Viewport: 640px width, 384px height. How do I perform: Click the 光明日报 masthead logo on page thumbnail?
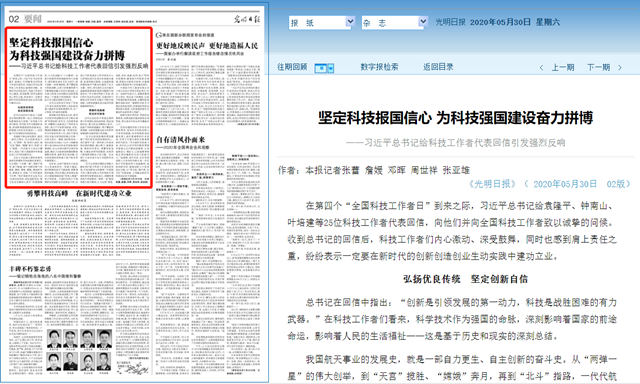click(247, 18)
